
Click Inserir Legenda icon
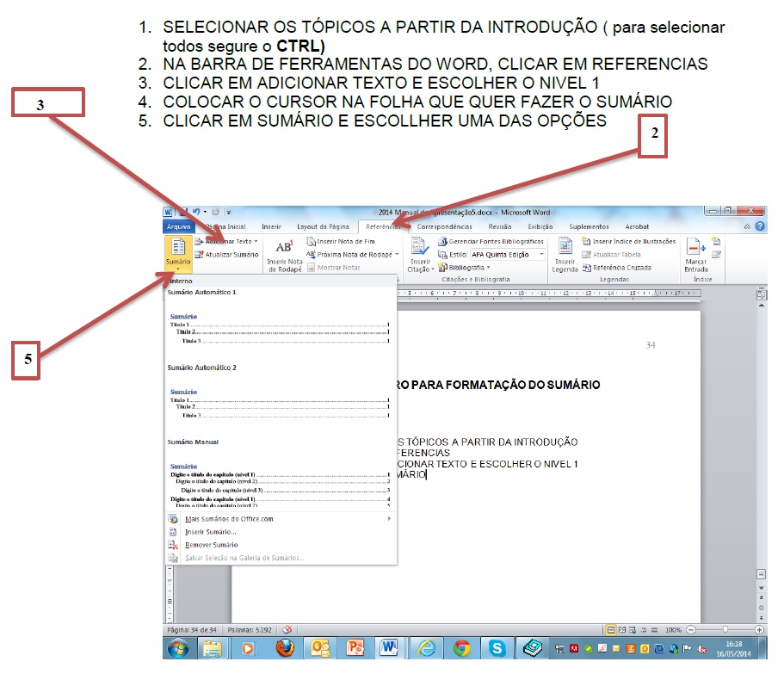[565, 253]
